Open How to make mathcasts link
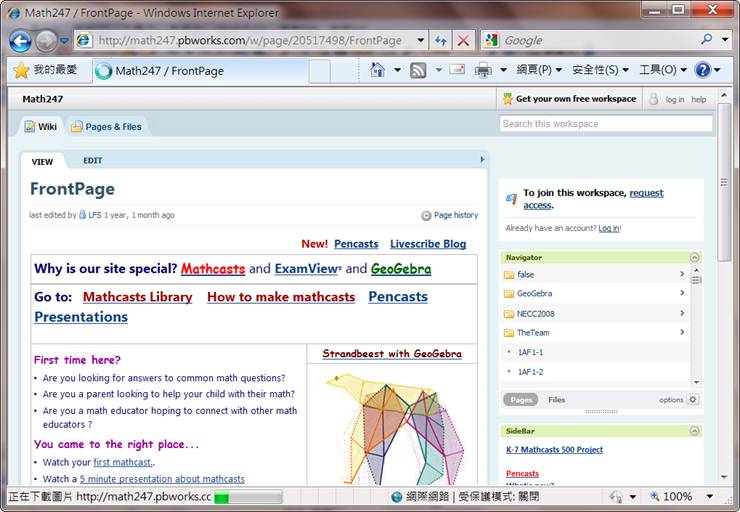The height and width of the screenshot is (512, 740). point(281,297)
